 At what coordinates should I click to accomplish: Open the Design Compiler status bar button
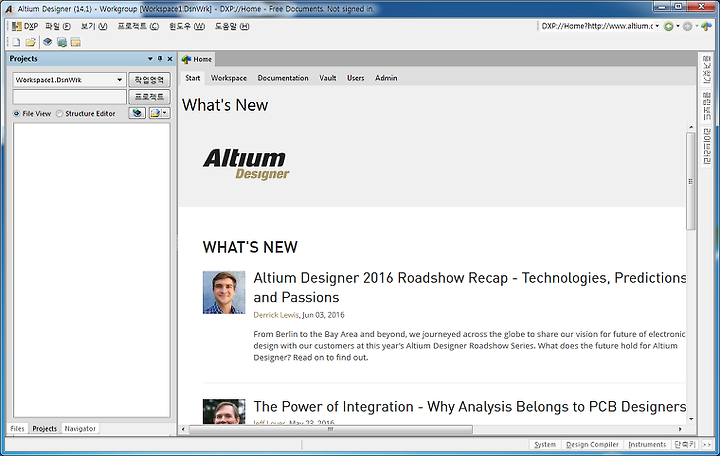[x=592, y=445]
